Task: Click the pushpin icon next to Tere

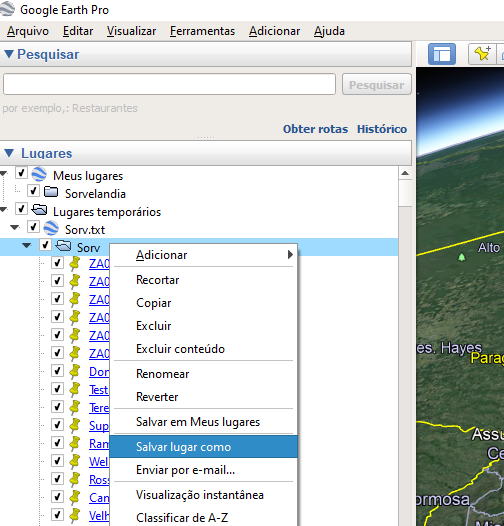Action: tap(75, 407)
